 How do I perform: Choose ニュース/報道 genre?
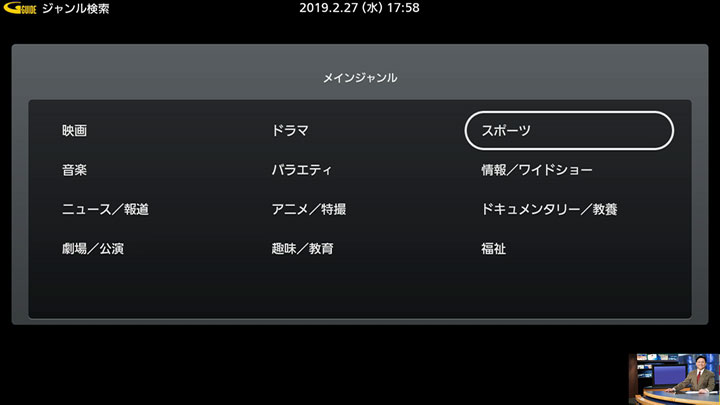click(x=105, y=209)
